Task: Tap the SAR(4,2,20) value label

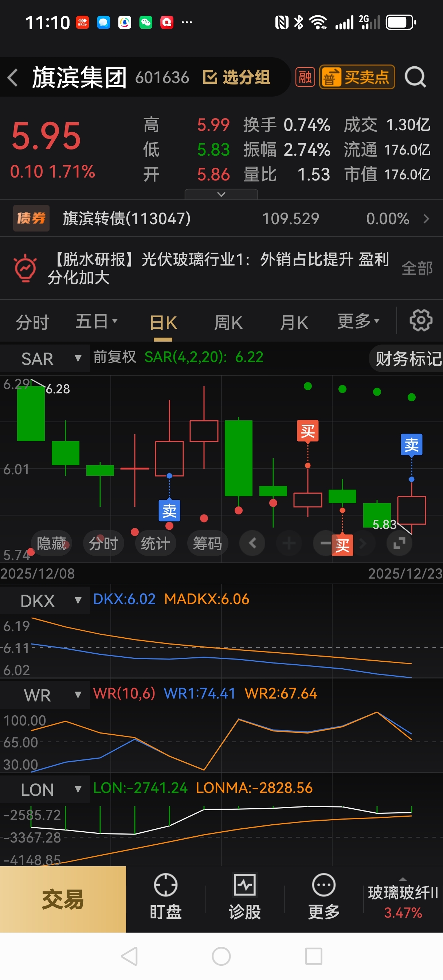Action: (204, 357)
